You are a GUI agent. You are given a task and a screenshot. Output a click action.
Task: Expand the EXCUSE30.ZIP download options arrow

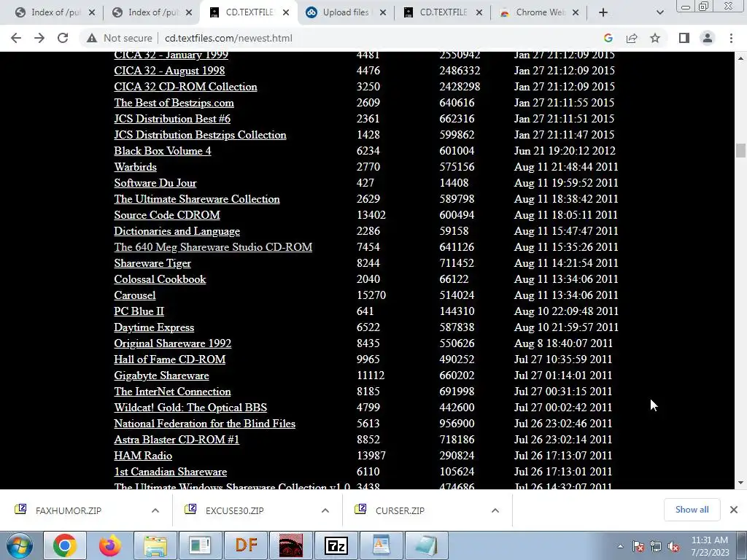point(325,510)
